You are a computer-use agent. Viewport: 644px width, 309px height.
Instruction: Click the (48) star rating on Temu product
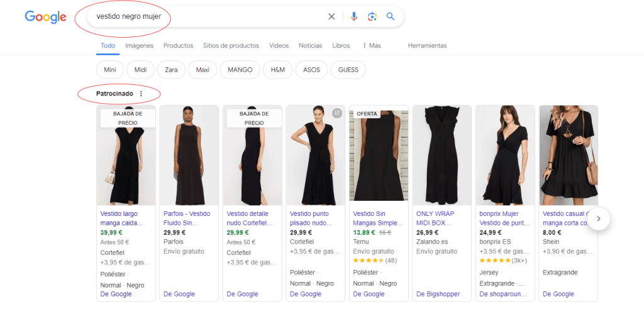[375, 261]
